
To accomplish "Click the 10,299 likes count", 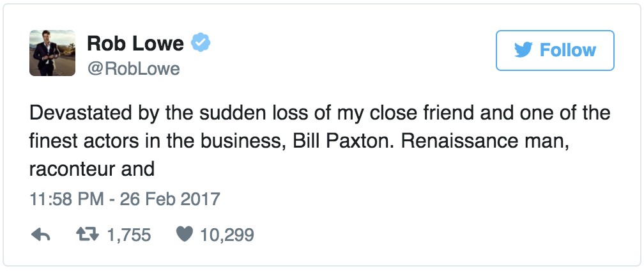I will tap(227, 235).
